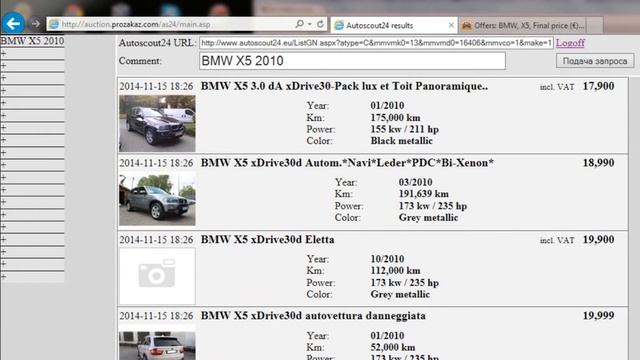Click the Logoff link

(x=570, y=43)
